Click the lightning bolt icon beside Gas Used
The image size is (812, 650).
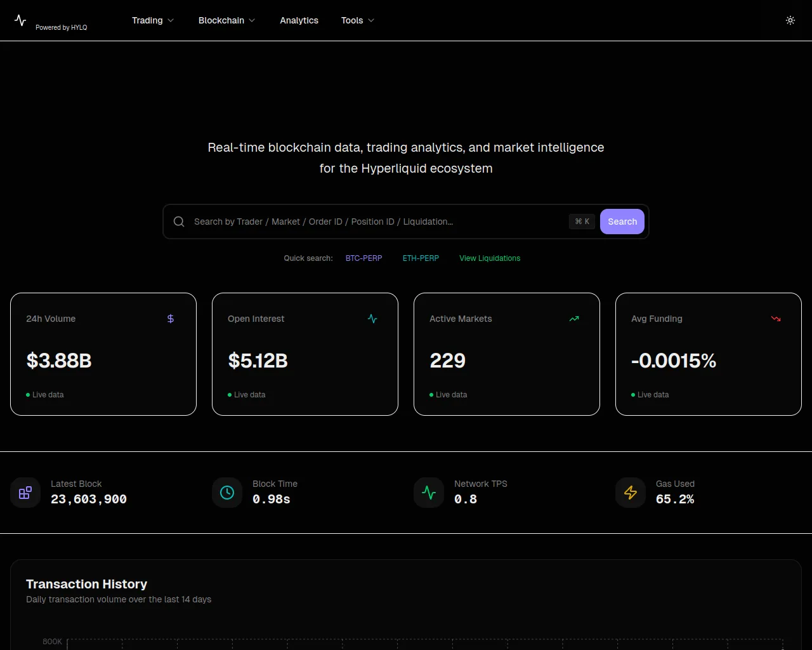click(631, 493)
